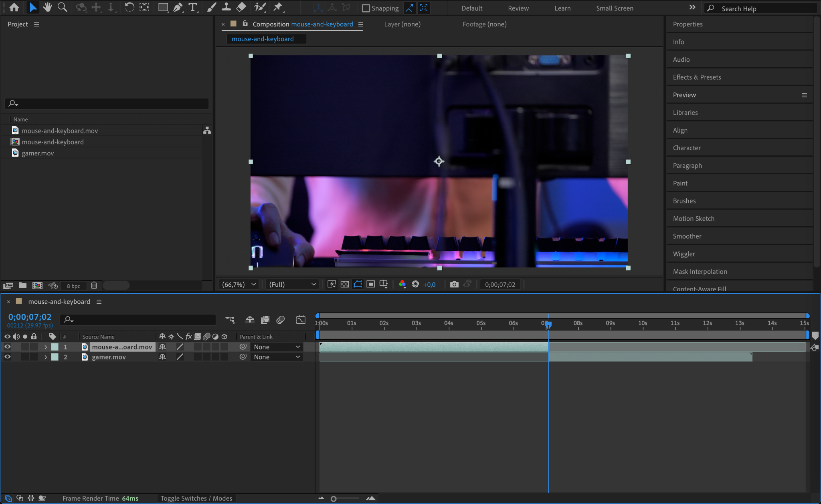Click the Take Snapshot camera icon
The image size is (821, 504).
tap(454, 284)
